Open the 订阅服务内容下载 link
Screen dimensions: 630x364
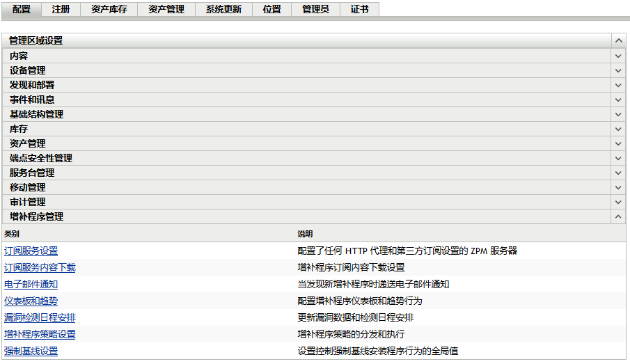[x=40, y=267]
